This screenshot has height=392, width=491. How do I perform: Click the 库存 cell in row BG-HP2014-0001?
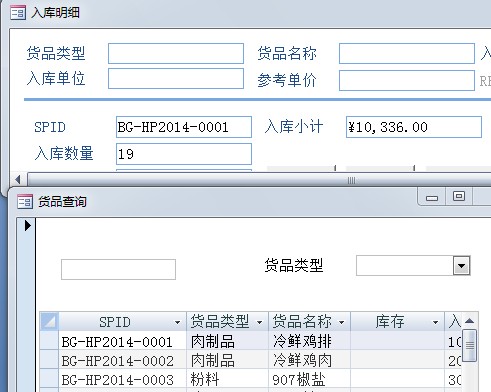point(397,342)
